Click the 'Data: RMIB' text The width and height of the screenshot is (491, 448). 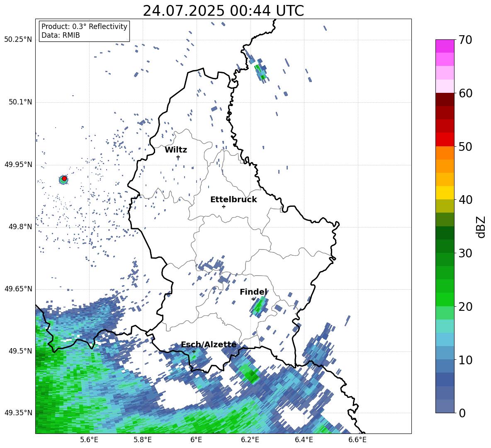pyautogui.click(x=61, y=35)
